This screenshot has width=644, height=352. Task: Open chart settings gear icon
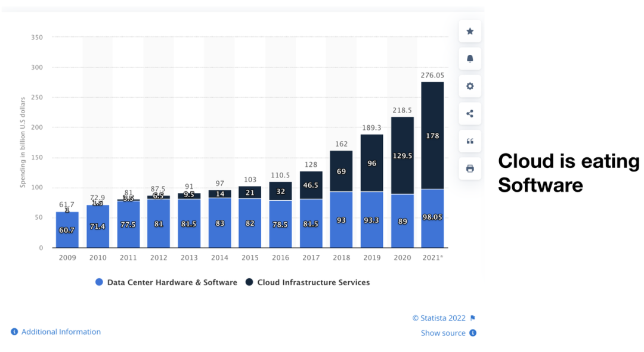470,86
